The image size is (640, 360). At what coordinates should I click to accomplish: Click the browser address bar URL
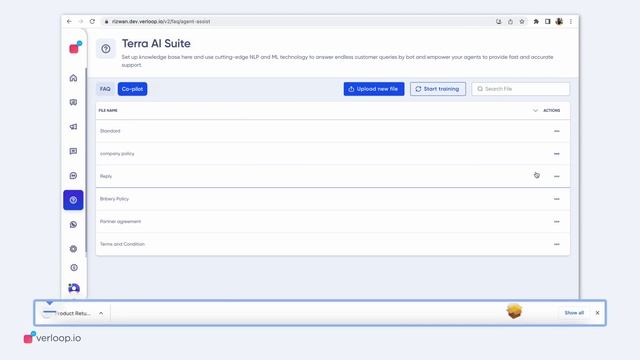[161, 22]
